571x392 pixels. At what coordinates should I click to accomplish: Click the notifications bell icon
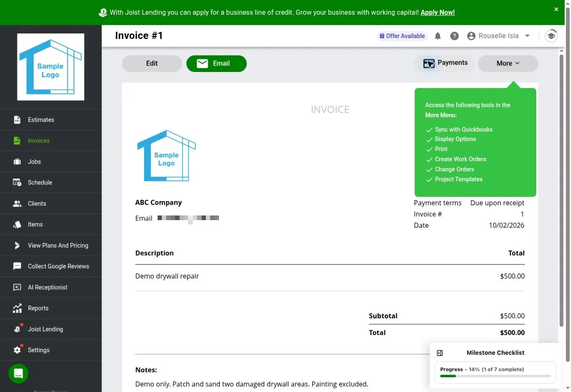point(438,36)
